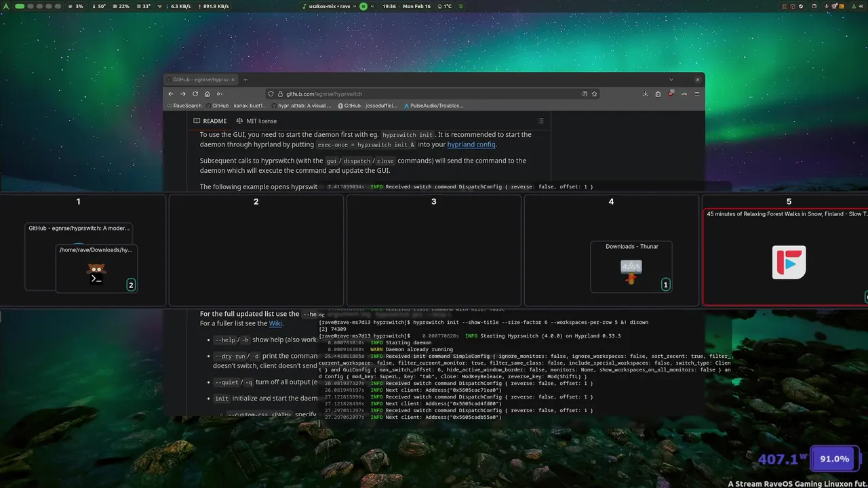The height and width of the screenshot is (488, 868).
Task: Open the Arch logo launcher in top bar
Action: (x=5, y=6)
